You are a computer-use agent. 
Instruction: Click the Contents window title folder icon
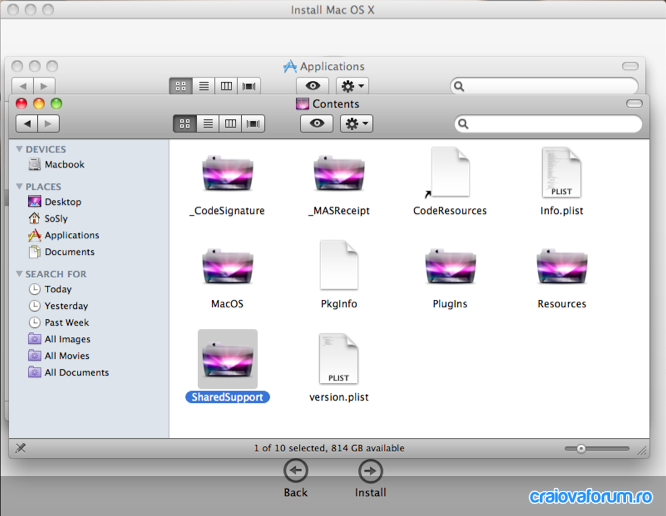302,104
